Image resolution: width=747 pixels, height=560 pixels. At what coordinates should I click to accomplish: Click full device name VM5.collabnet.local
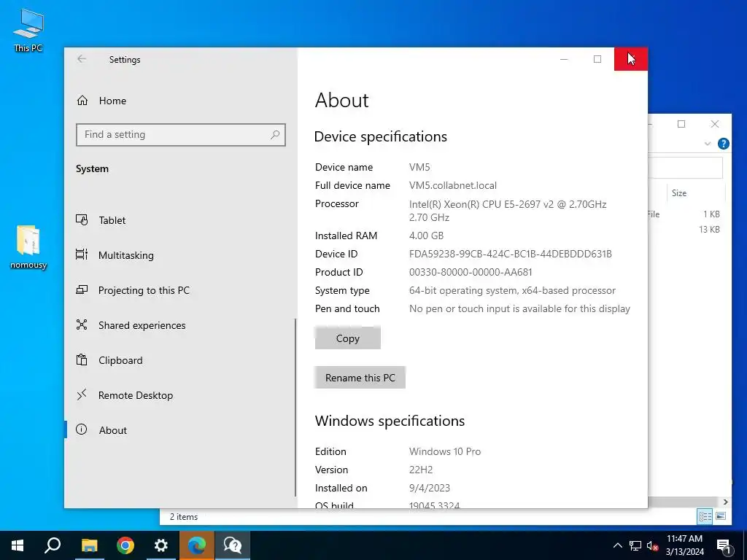click(x=452, y=185)
